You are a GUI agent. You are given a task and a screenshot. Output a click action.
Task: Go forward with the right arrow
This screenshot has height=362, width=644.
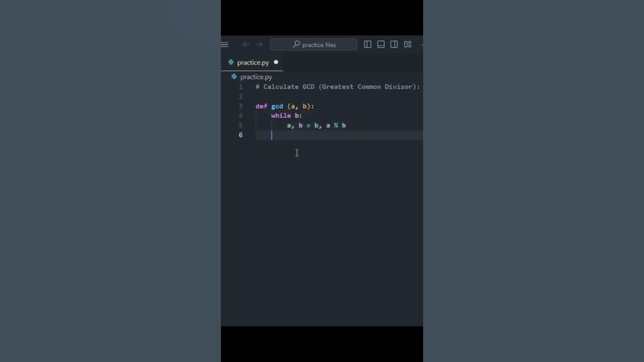[259, 45]
